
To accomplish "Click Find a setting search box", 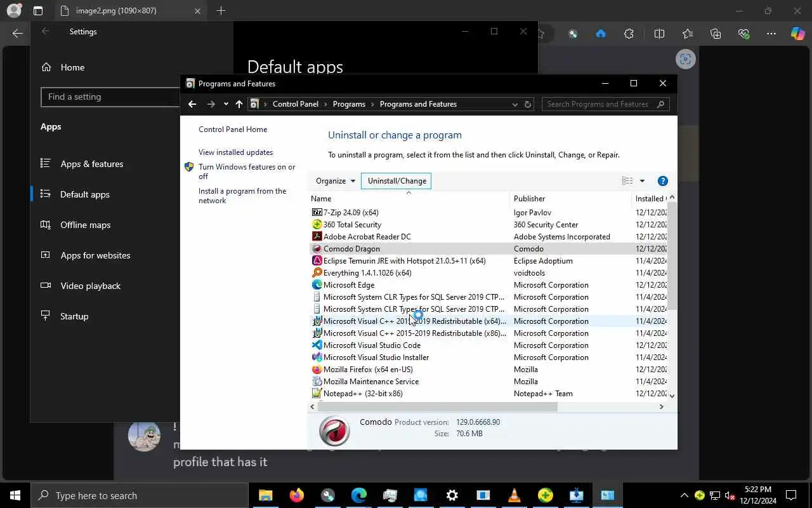I will tap(110, 97).
